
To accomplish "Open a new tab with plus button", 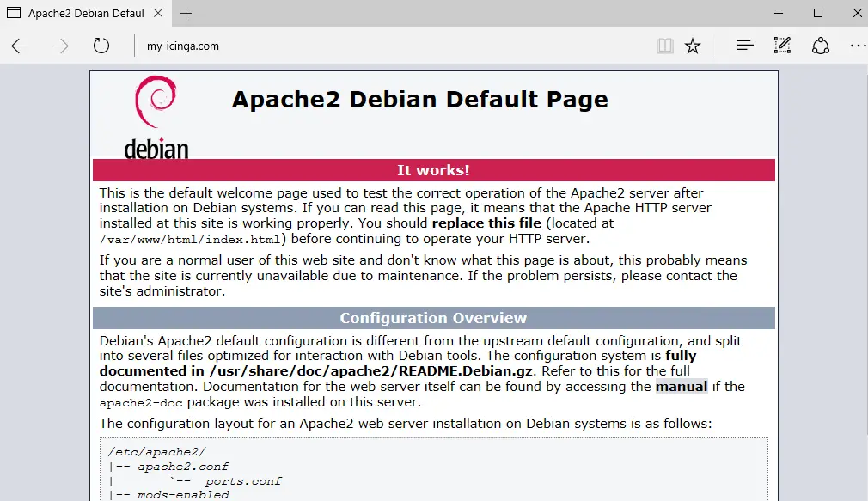I will (186, 13).
